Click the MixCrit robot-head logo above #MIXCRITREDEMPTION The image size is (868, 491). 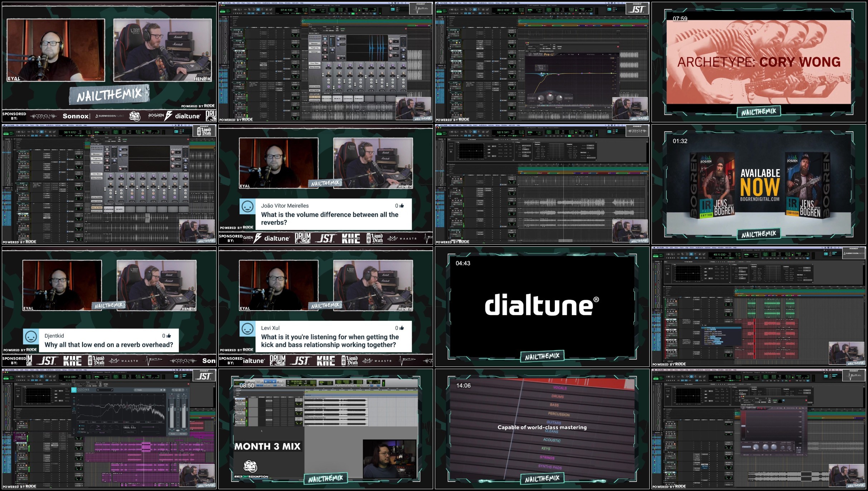(x=251, y=466)
